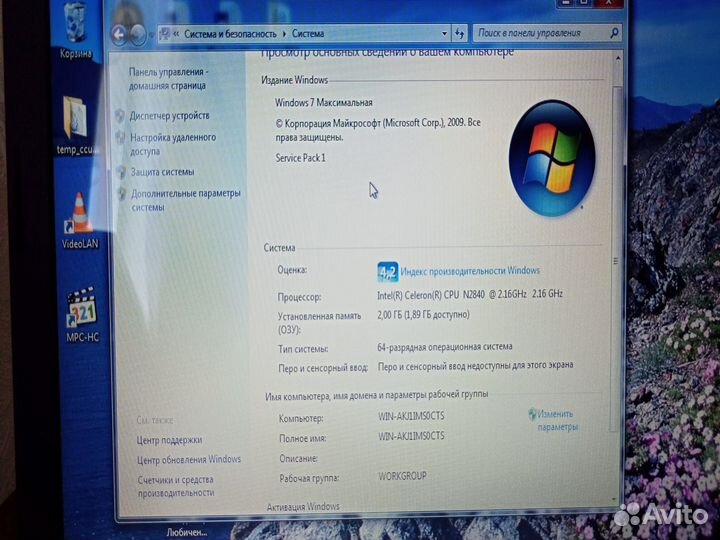The image size is (720, 540).
Task: Click the Forward navigation arrow button
Action: (138, 34)
